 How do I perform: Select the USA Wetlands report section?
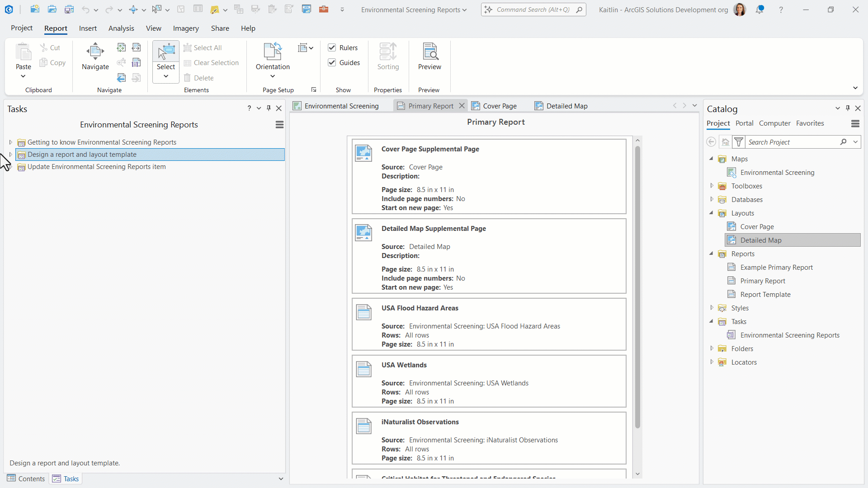coord(489,381)
